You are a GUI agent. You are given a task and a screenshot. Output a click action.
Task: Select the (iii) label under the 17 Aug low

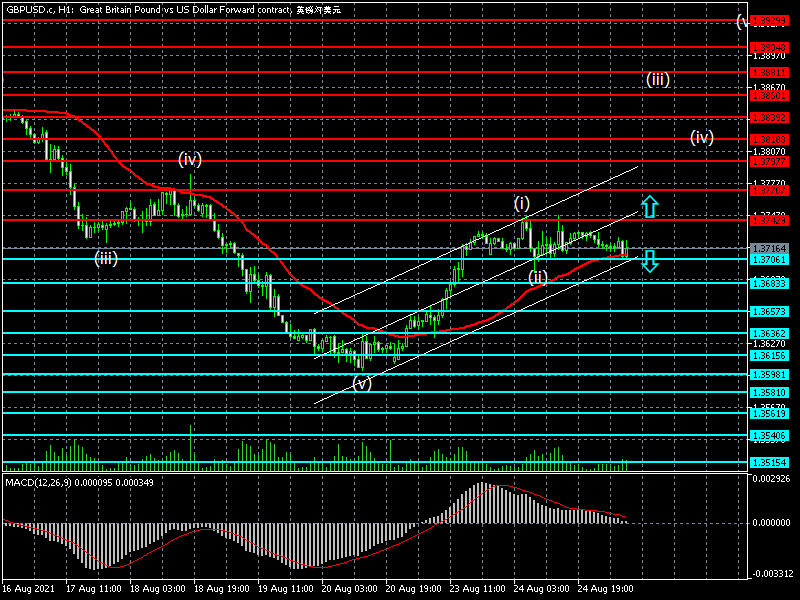[106, 258]
